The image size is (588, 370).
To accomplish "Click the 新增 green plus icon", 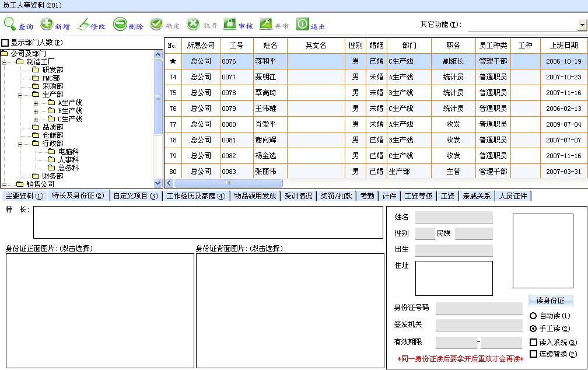I will coord(47,24).
